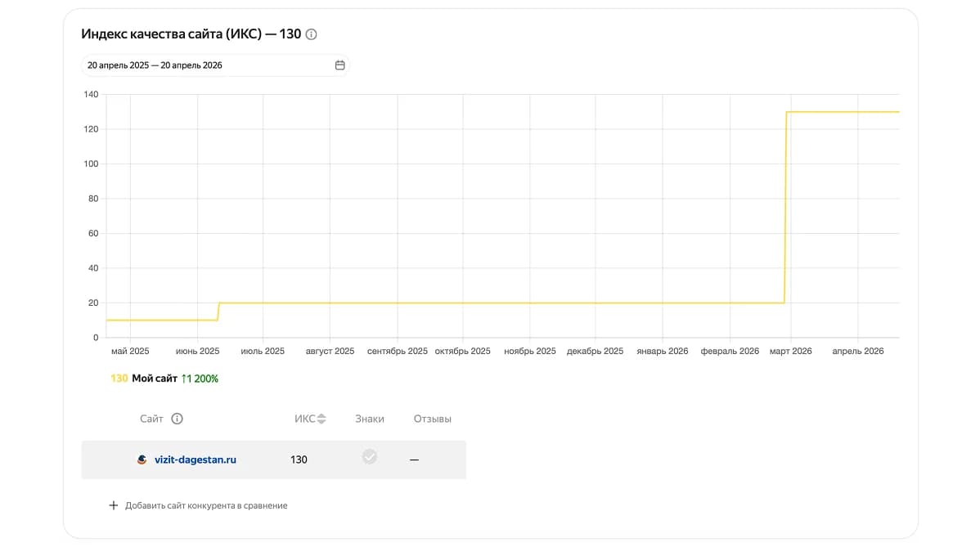The width and height of the screenshot is (980, 547).
Task: Click plus icon to add competitor
Action: pos(113,505)
